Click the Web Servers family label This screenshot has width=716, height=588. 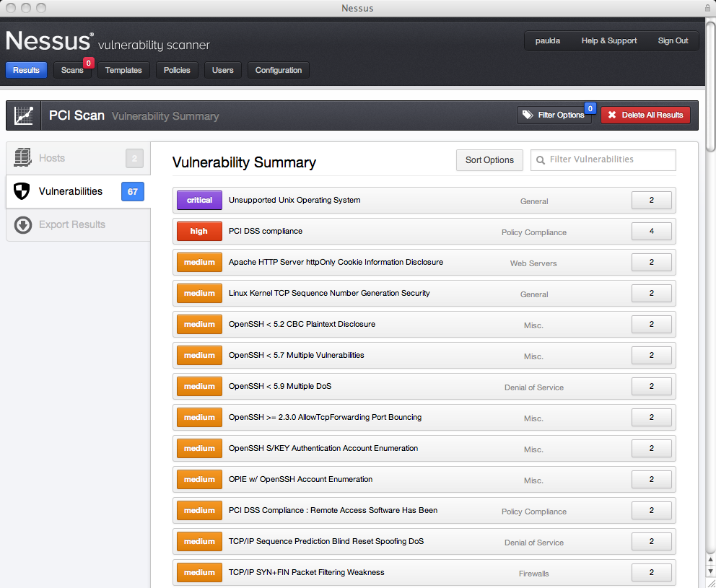pos(533,263)
